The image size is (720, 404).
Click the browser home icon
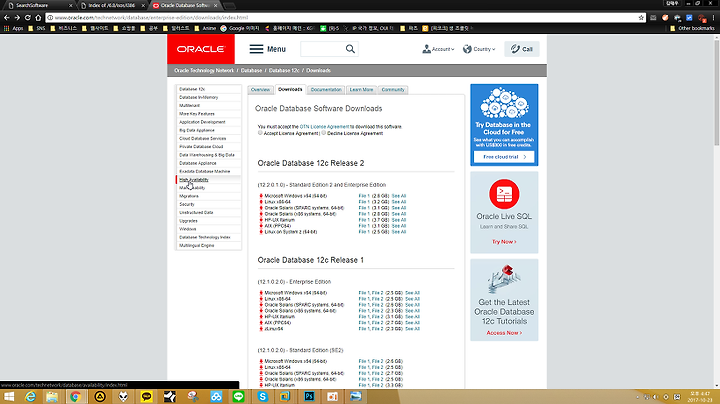38,17
